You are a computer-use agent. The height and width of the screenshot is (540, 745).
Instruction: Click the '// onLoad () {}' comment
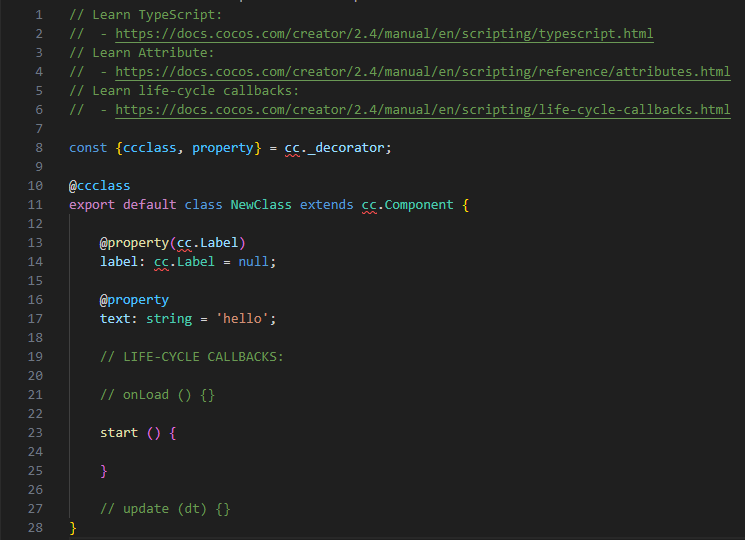pyautogui.click(x=157, y=395)
